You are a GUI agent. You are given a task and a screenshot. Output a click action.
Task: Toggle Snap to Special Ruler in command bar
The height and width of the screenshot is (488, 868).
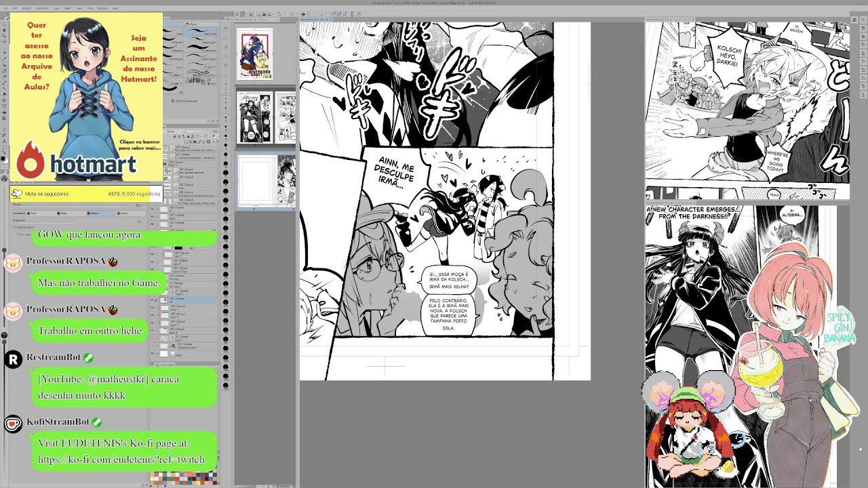click(x=339, y=14)
